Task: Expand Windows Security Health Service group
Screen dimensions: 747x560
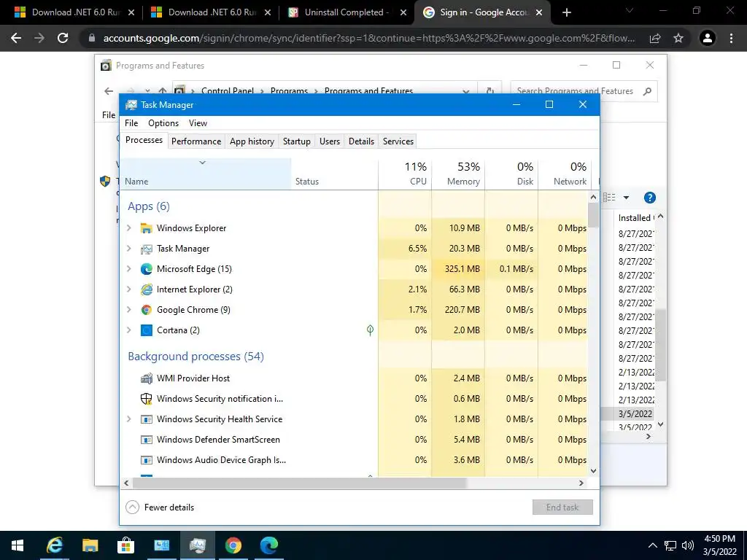Action: click(128, 419)
